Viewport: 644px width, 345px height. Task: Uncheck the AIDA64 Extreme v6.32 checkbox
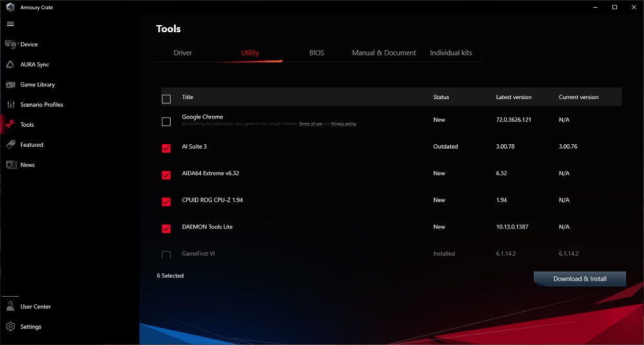[166, 175]
